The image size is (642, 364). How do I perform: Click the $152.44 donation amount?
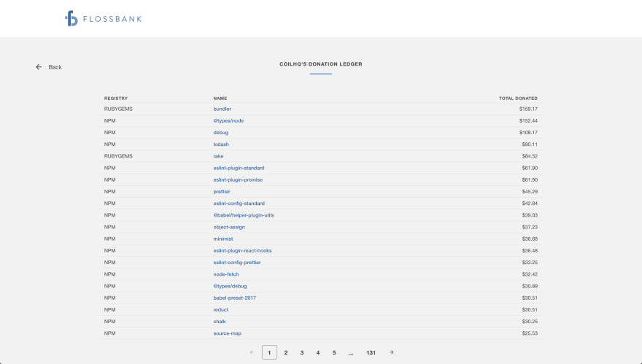click(x=529, y=121)
